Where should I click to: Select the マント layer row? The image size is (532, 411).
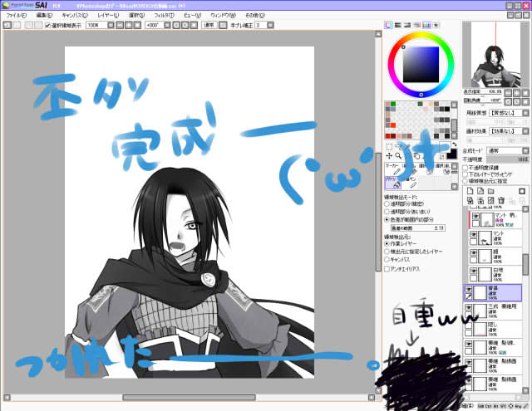pos(495,238)
